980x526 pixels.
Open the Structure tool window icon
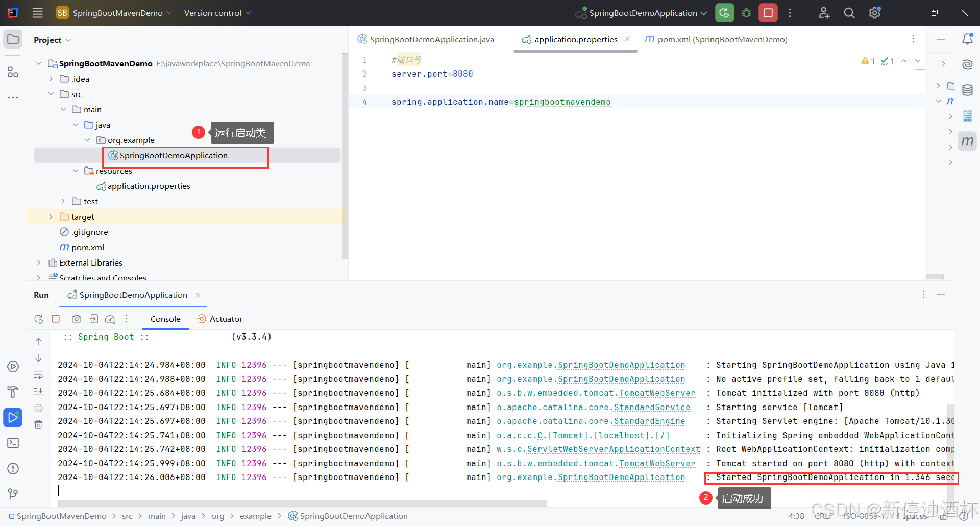(x=13, y=72)
